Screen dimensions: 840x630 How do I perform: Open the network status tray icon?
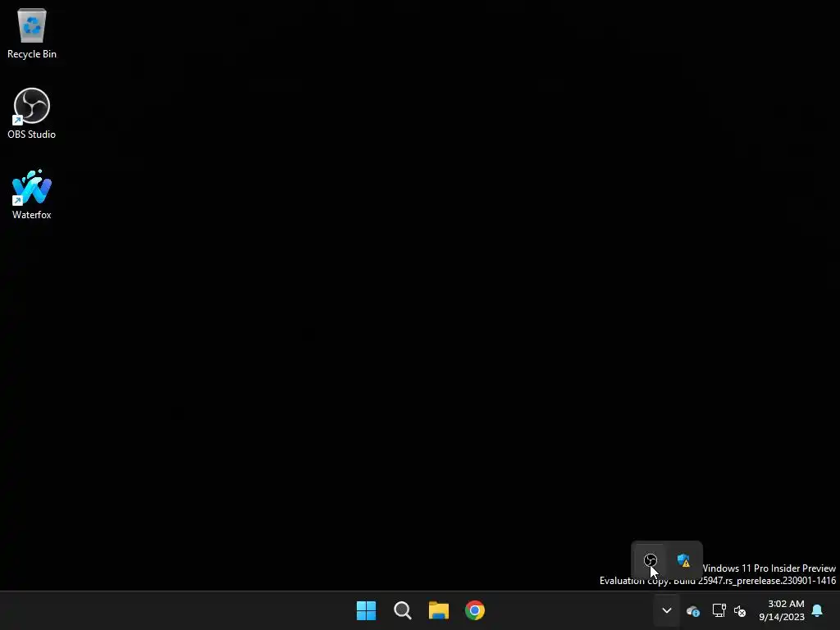coord(719,610)
